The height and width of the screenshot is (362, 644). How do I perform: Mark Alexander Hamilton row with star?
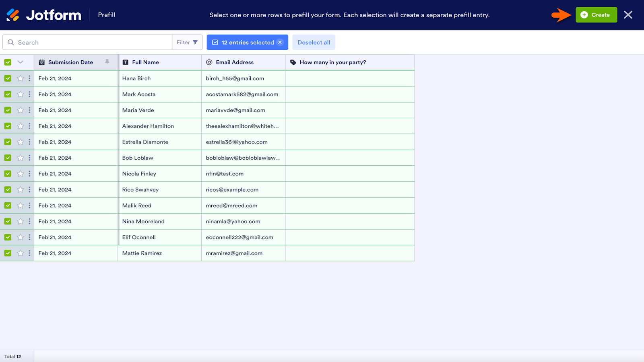pyautogui.click(x=21, y=126)
